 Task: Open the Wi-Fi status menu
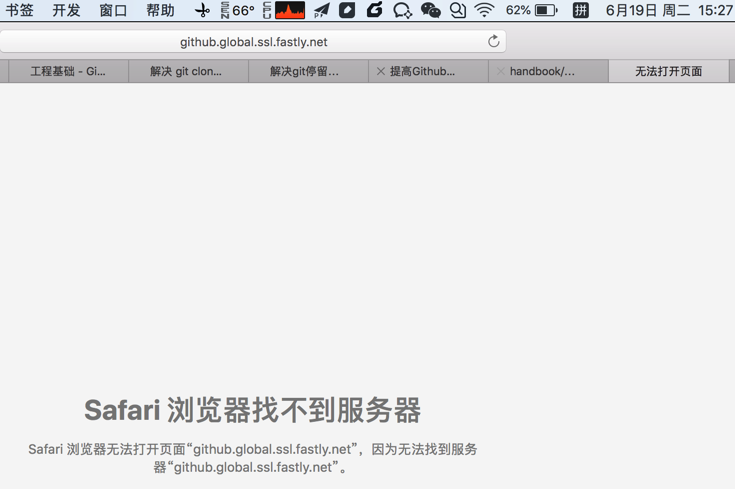pos(484,10)
